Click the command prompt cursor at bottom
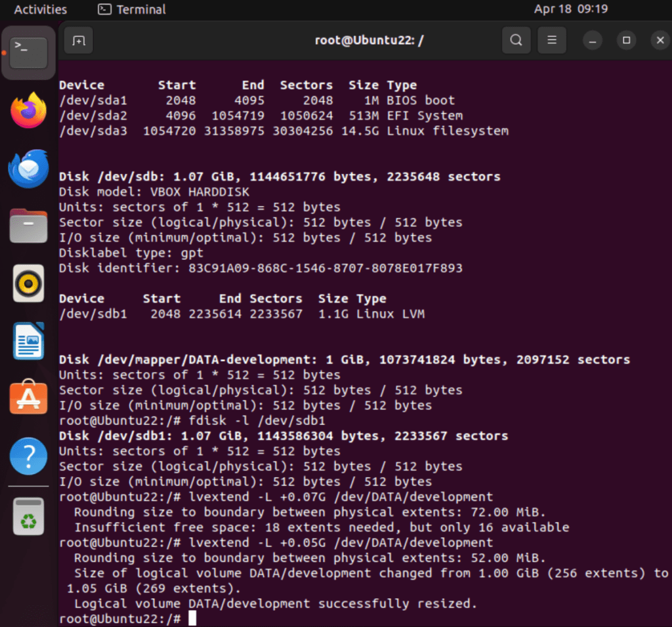This screenshot has width=672, height=627. pos(192,618)
